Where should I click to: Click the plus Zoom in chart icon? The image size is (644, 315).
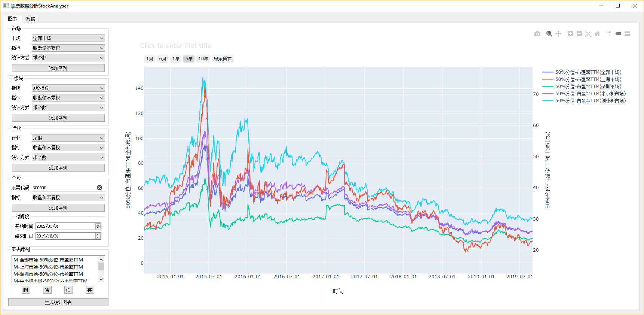[x=570, y=34]
